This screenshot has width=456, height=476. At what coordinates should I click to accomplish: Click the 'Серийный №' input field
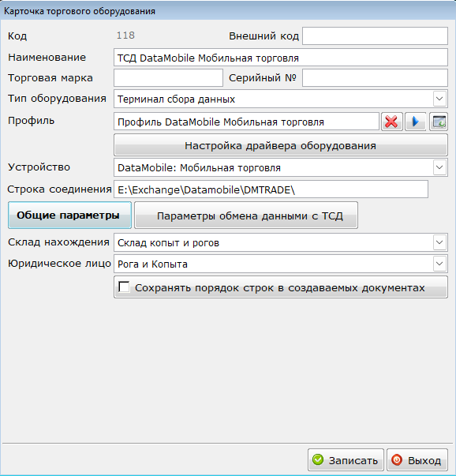[x=375, y=77]
